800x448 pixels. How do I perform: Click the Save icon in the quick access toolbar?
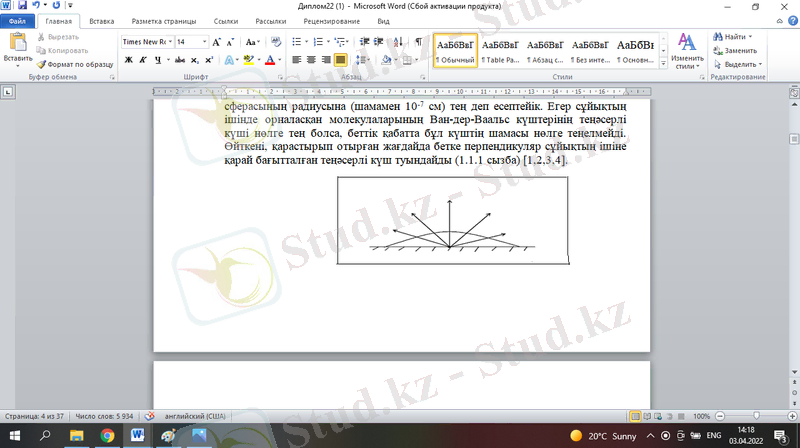(x=22, y=6)
